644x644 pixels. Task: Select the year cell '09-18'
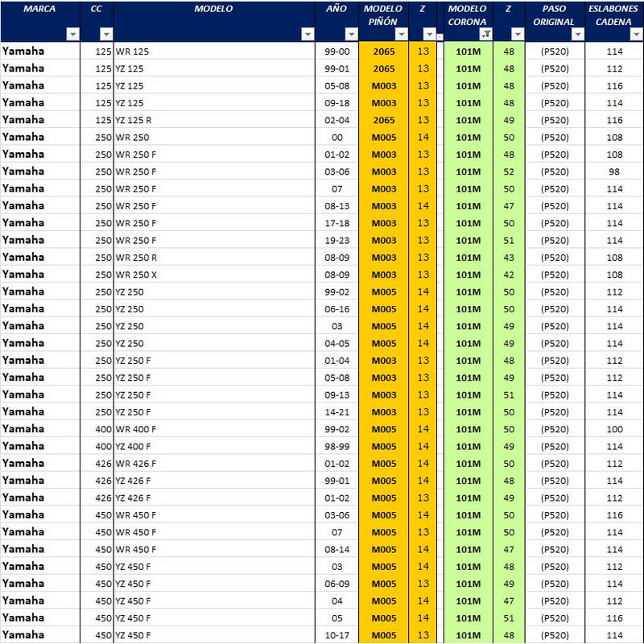click(336, 103)
